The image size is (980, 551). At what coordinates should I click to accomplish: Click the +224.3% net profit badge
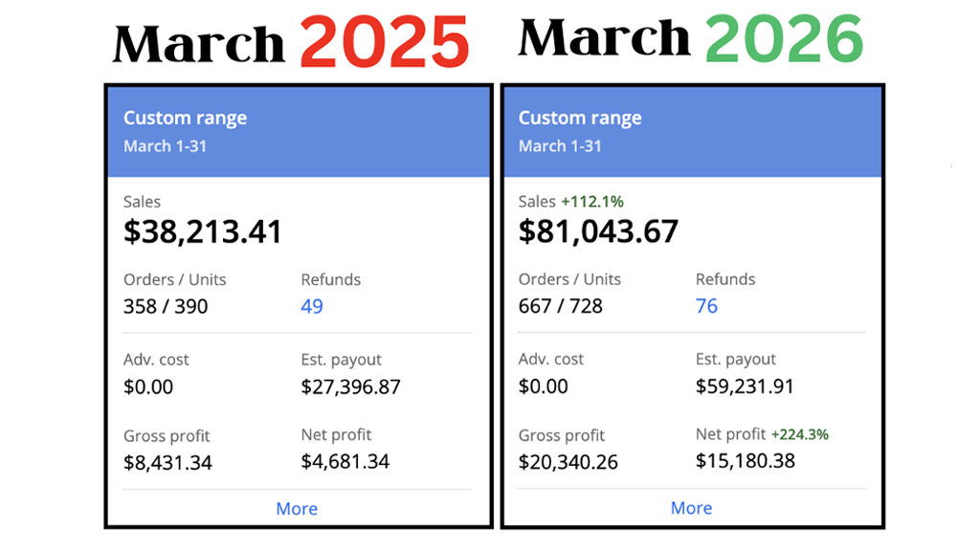pyautogui.click(x=800, y=434)
